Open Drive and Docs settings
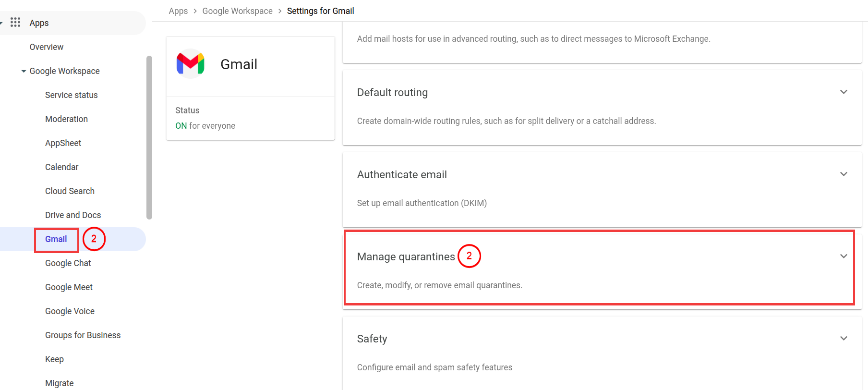The image size is (868, 390). click(73, 215)
